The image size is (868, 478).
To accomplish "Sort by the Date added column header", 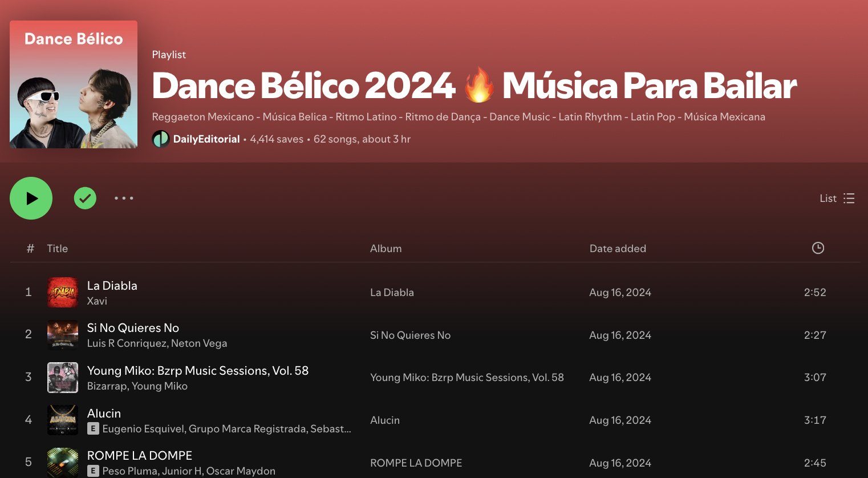I will 618,248.
